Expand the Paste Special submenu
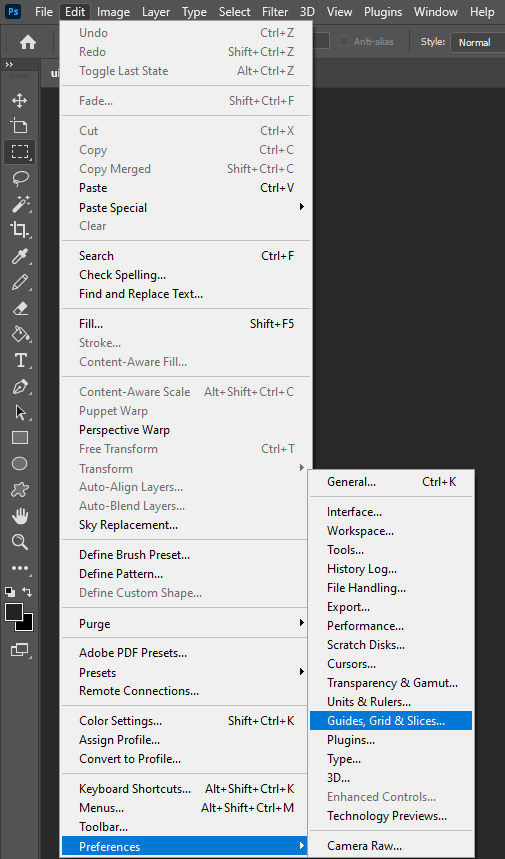The height and width of the screenshot is (859, 505). (x=186, y=208)
